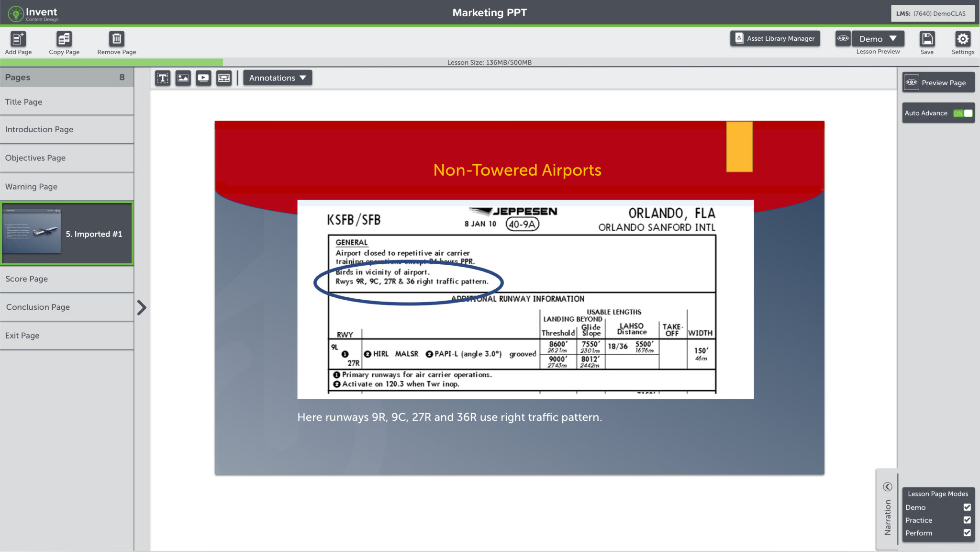This screenshot has height=552, width=980.
Task: Click the Narration vertical label
Action: coord(888,517)
